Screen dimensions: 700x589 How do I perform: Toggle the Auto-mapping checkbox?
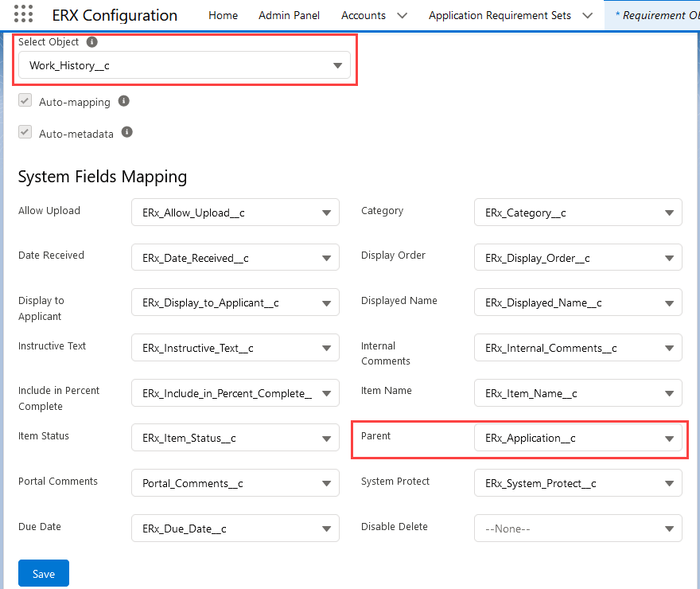tap(25, 101)
